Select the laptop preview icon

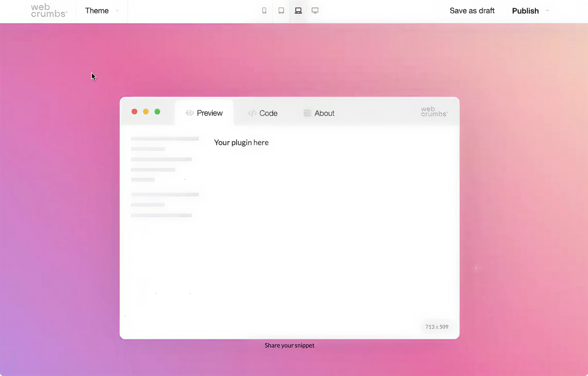(x=298, y=10)
